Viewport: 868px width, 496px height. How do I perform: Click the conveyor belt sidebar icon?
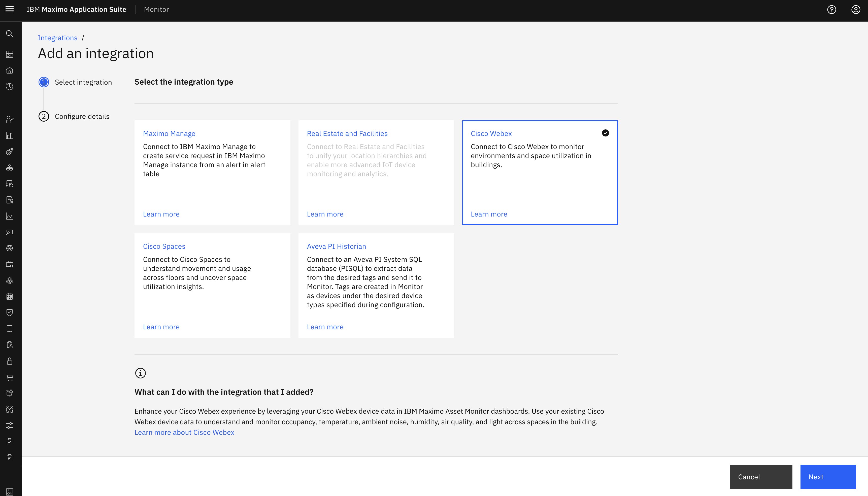click(10, 152)
